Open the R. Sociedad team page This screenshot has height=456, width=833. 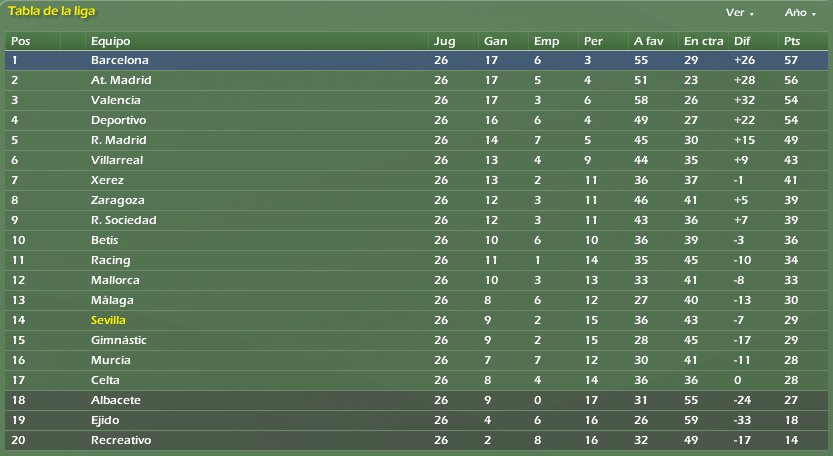124,220
